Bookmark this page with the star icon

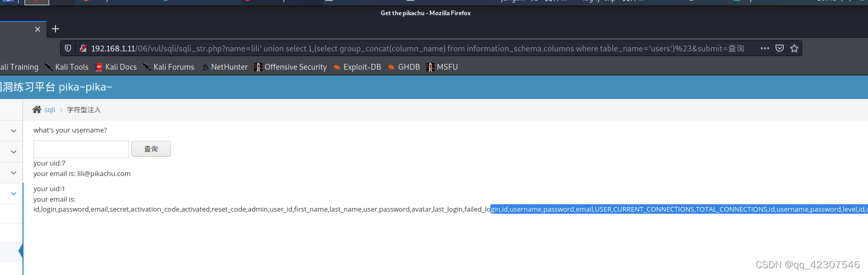point(794,48)
